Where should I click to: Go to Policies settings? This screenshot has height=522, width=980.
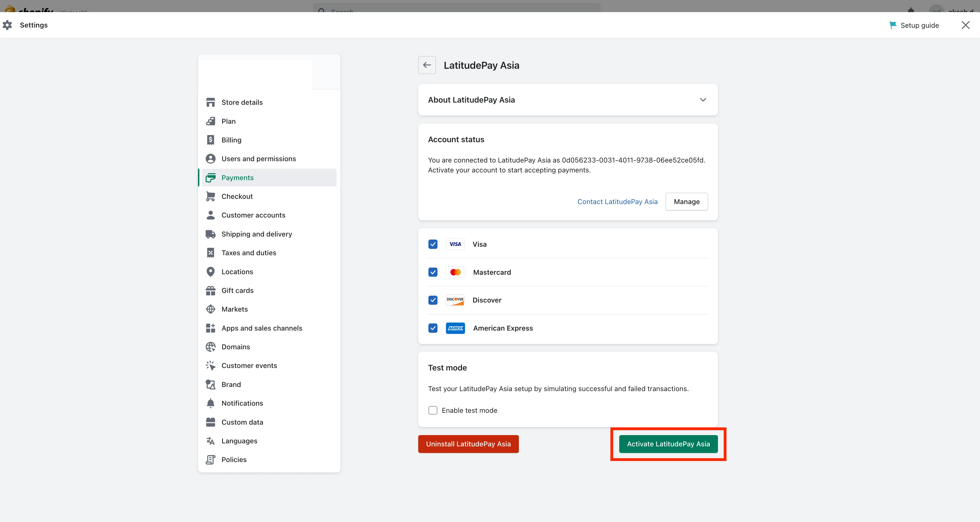coord(269,460)
